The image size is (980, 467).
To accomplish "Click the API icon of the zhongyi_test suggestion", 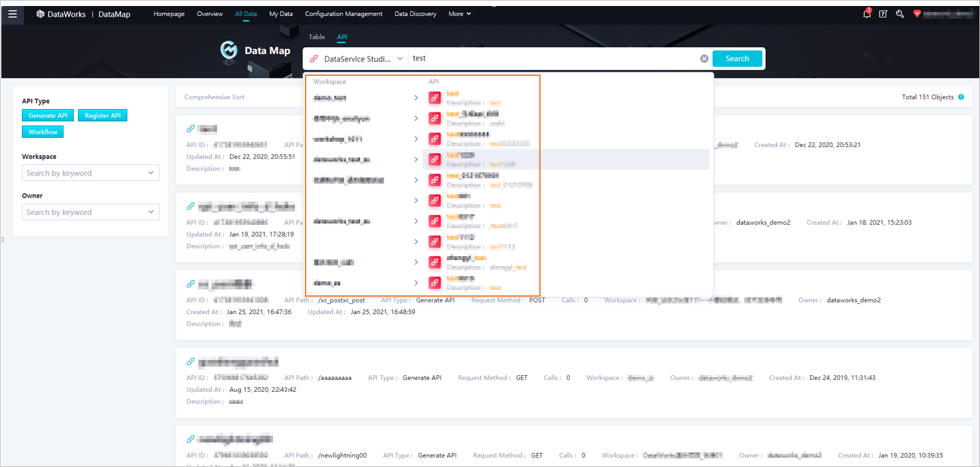I will (435, 262).
